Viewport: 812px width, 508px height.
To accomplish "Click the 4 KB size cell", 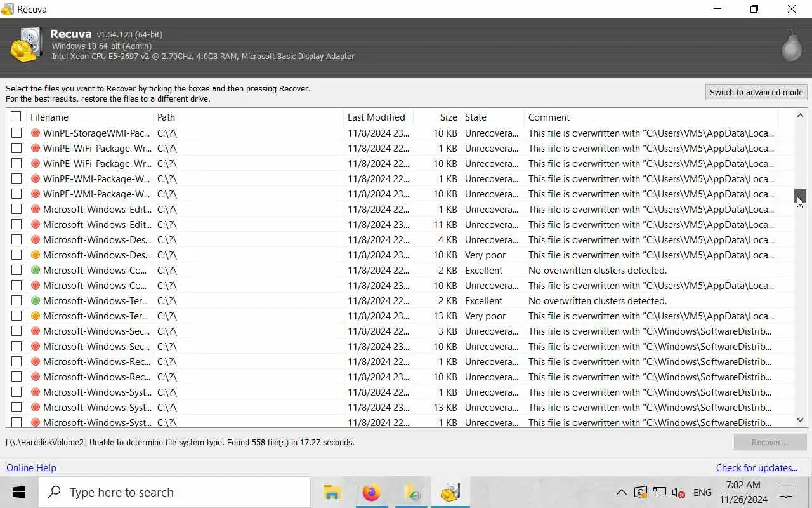I will (x=448, y=240).
